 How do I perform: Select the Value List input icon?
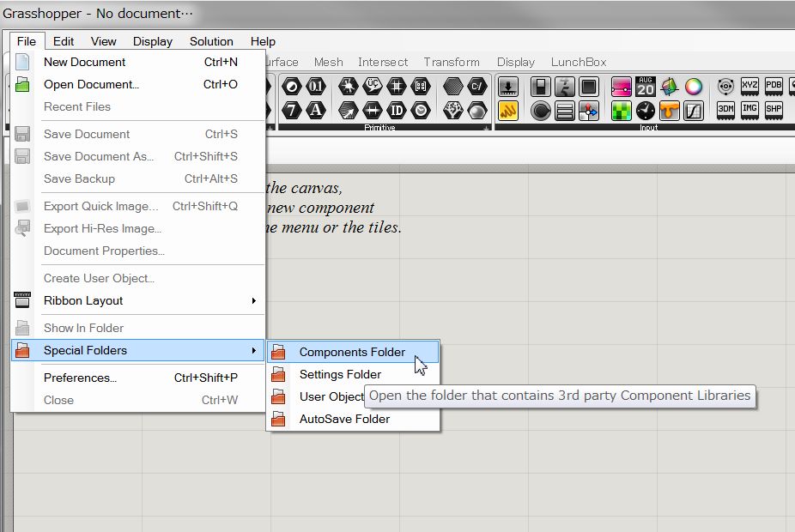pos(564,111)
